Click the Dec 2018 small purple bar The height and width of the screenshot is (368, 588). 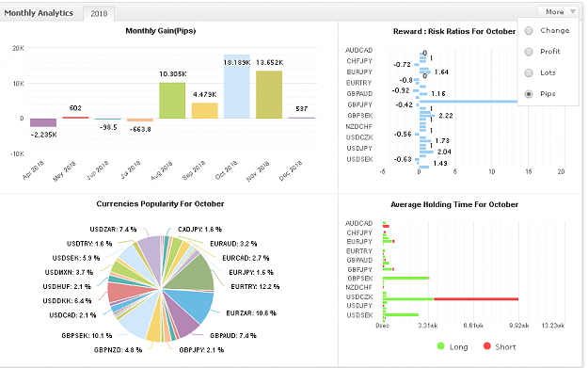[x=301, y=118]
